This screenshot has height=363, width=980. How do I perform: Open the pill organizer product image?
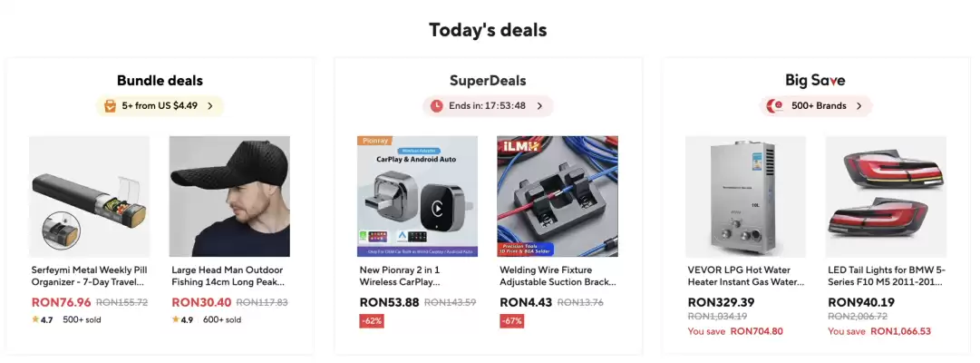coord(90,196)
